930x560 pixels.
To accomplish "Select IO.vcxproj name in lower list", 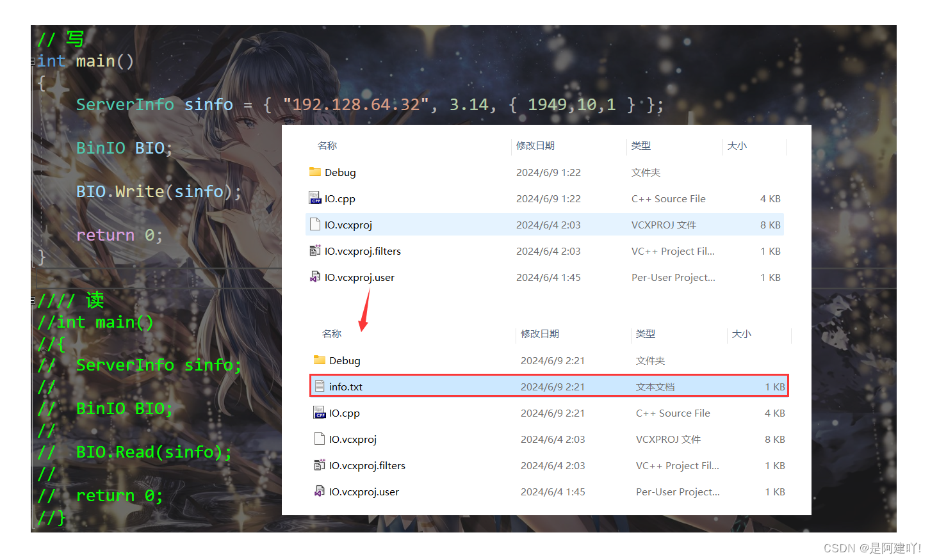I will click(353, 440).
